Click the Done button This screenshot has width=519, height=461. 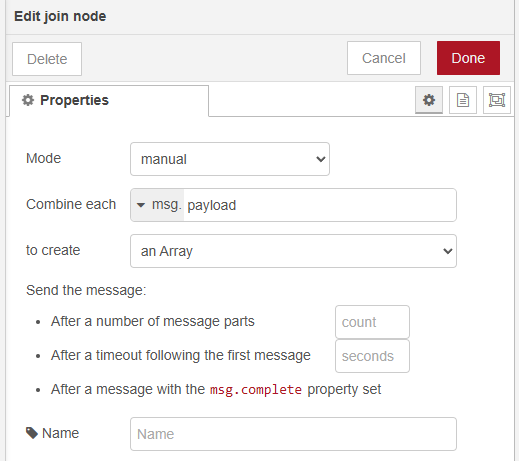pyautogui.click(x=468, y=58)
